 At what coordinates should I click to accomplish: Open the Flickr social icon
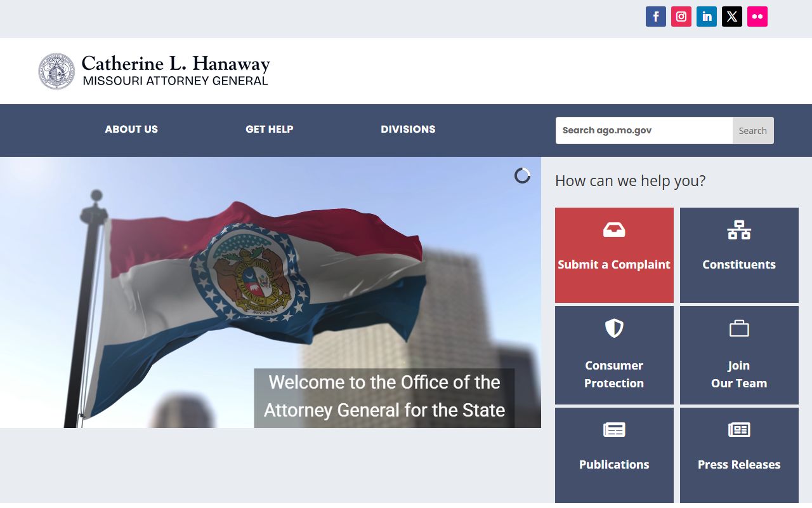click(x=757, y=17)
